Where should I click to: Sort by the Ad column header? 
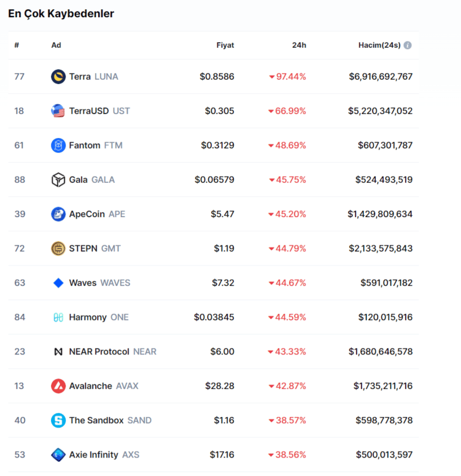coord(56,45)
